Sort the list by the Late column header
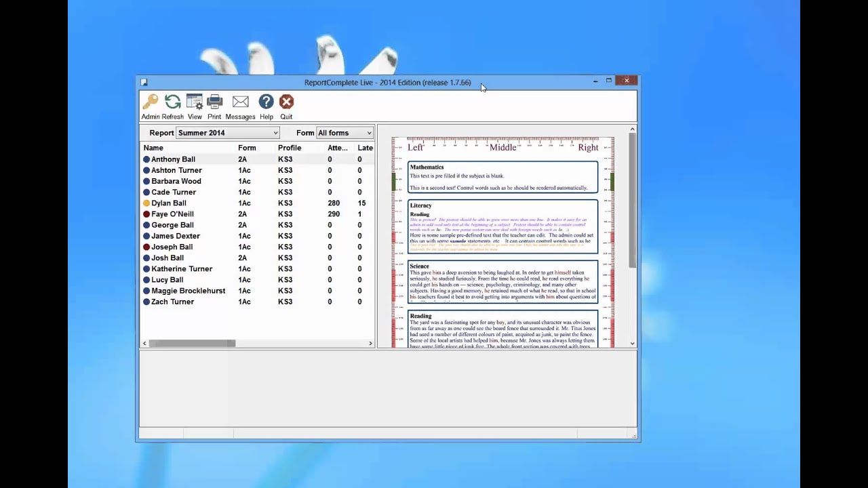The width and height of the screenshot is (868, 488). pyautogui.click(x=365, y=148)
